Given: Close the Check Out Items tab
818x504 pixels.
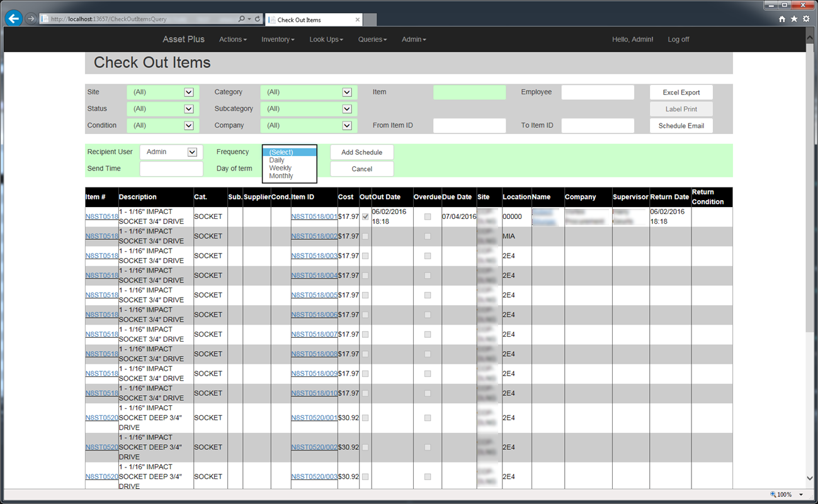Looking at the screenshot, I should tap(358, 20).
